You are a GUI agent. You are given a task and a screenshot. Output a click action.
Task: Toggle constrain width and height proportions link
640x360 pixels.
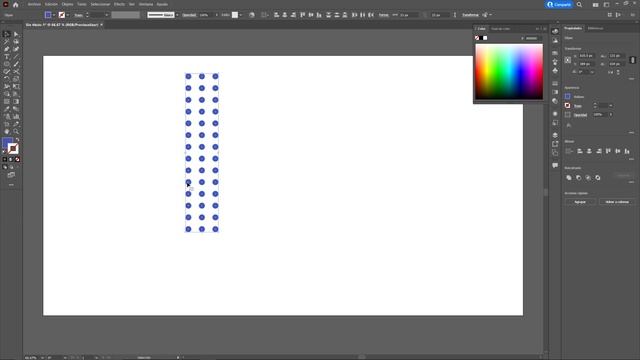tap(633, 60)
